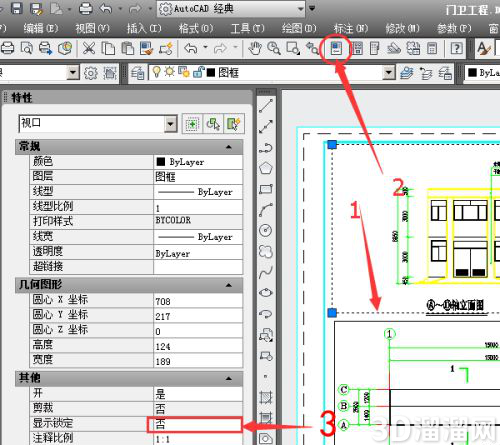Open the 视图(V) menu
The width and height of the screenshot is (500, 445).
pyautogui.click(x=92, y=29)
